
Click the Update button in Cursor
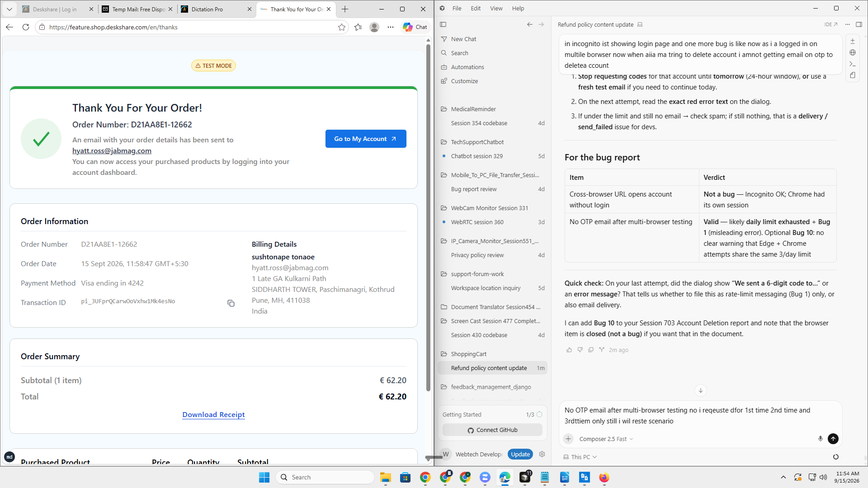(520, 454)
